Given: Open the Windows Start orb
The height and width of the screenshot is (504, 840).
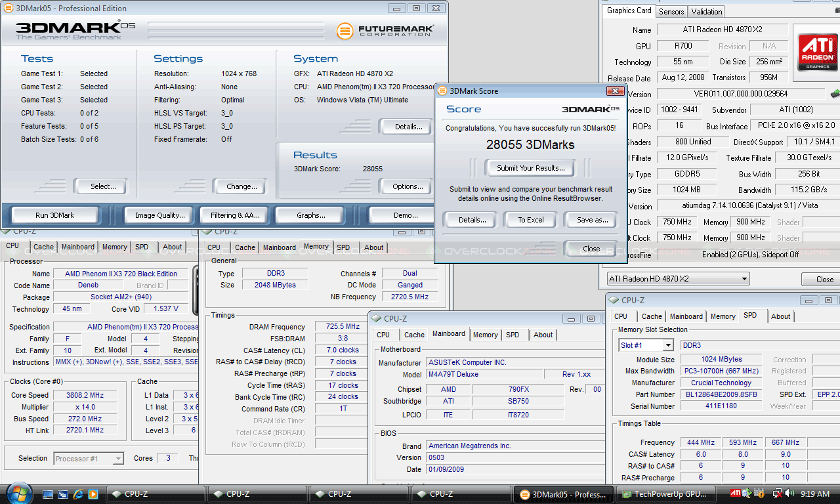Looking at the screenshot, I should point(18,493).
